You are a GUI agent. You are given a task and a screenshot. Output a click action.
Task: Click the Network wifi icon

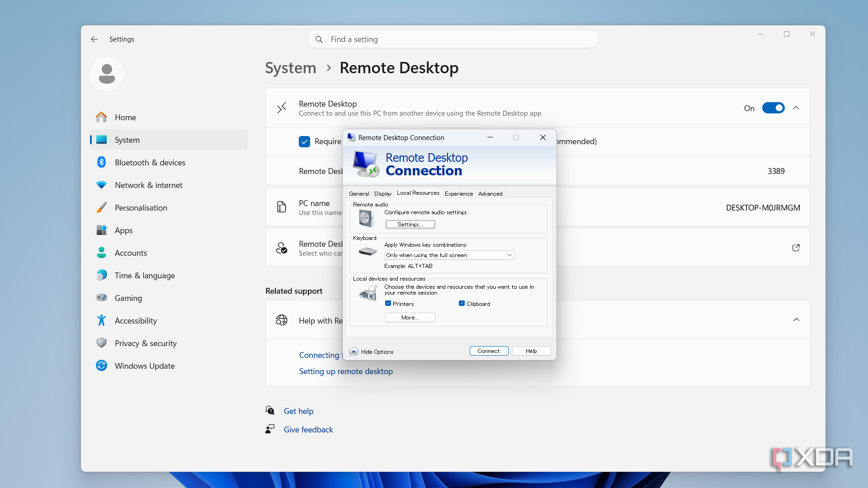pos(101,185)
